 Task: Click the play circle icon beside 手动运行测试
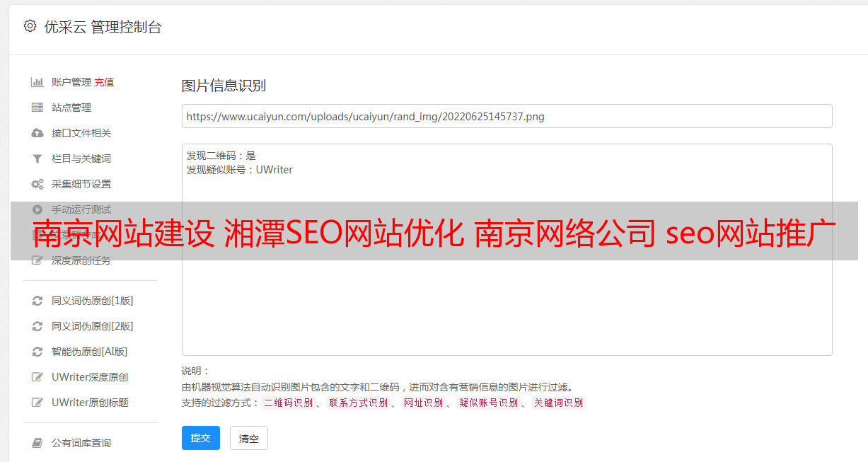[x=37, y=209]
